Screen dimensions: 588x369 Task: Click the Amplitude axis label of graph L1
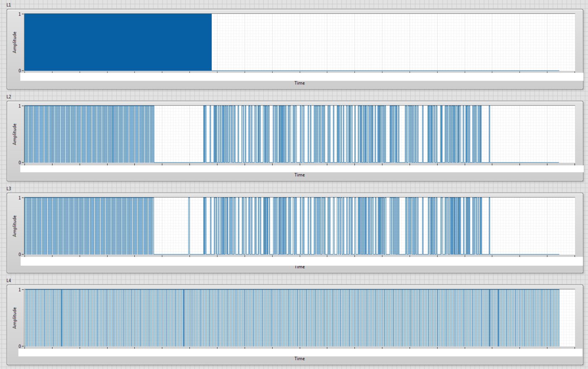tap(15, 42)
